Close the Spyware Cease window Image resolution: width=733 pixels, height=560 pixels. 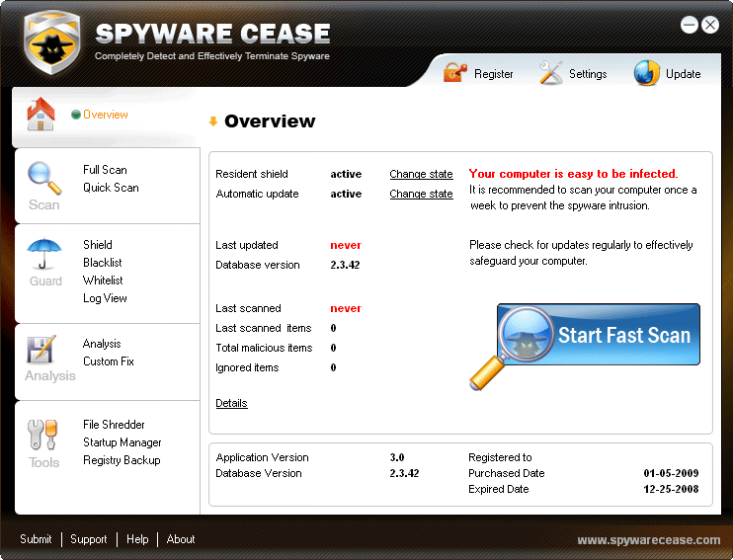click(x=710, y=25)
